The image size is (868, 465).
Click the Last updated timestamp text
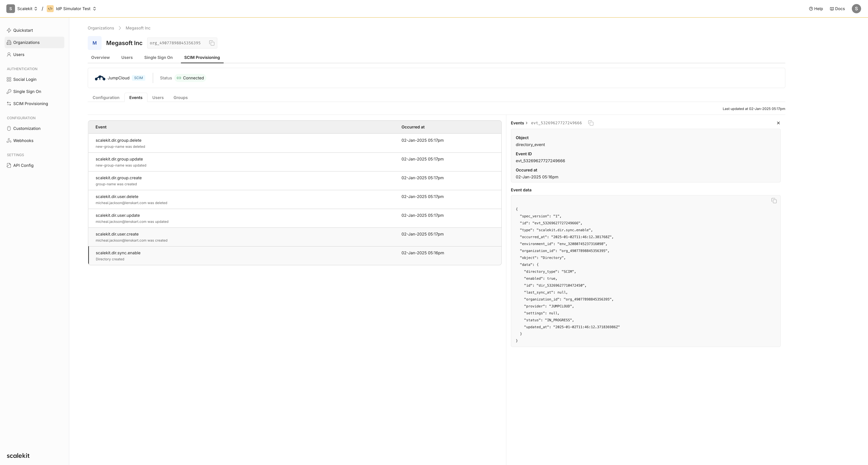coord(754,109)
